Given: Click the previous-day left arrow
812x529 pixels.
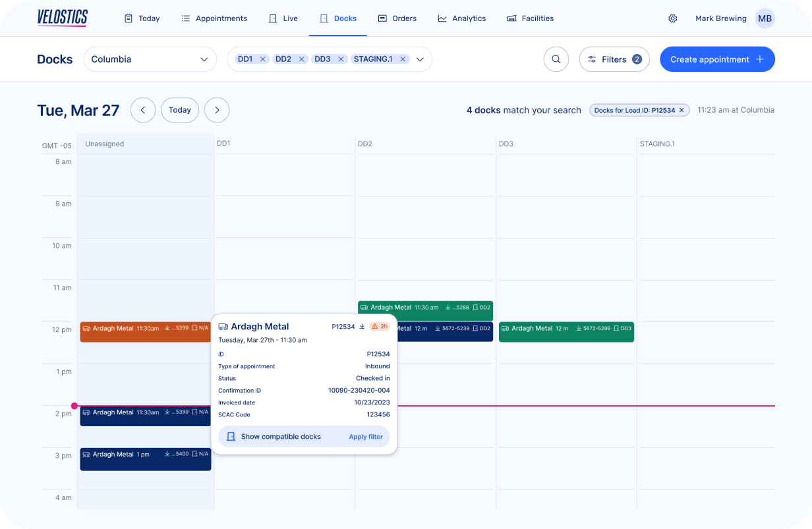Looking at the screenshot, I should [143, 110].
